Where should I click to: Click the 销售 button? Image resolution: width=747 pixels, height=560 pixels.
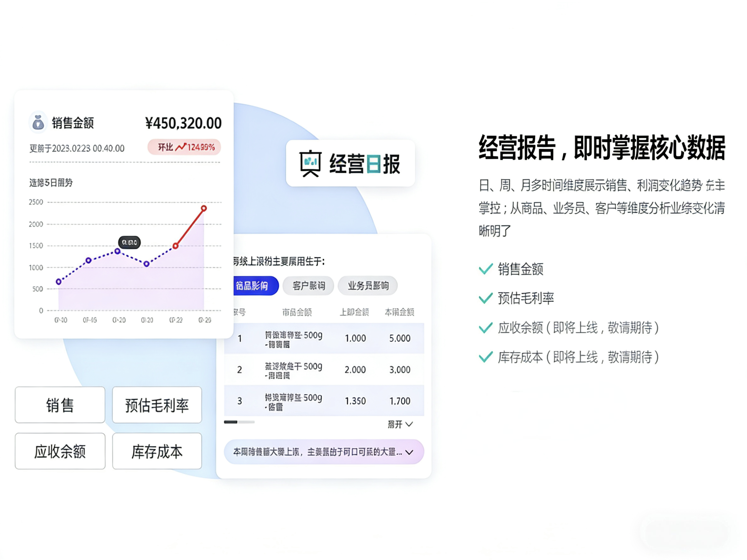(60, 405)
